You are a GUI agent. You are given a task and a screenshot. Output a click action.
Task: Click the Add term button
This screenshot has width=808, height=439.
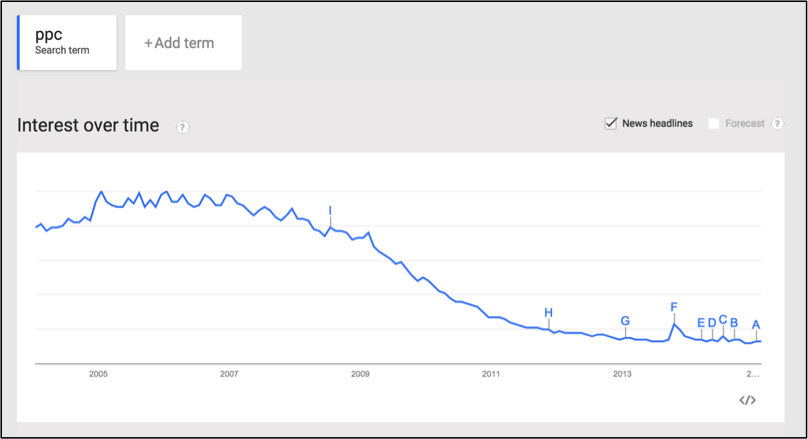[x=183, y=43]
